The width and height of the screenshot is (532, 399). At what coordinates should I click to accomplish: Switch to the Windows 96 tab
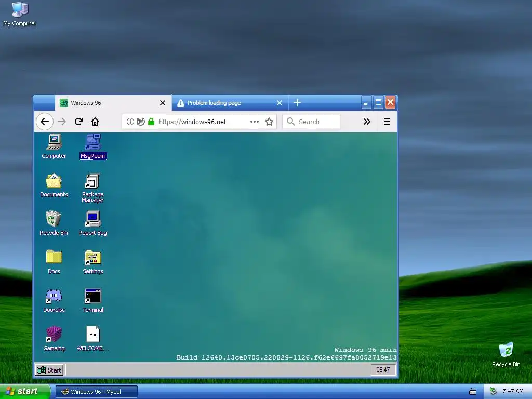pyautogui.click(x=113, y=103)
